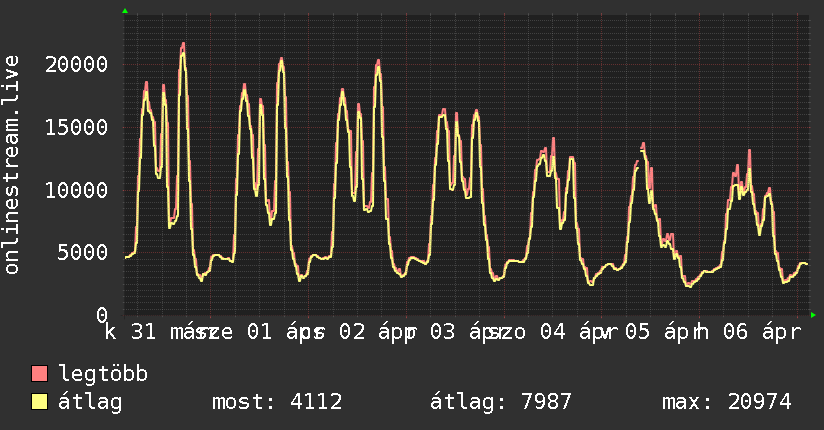Viewport: 824px width, 430px height.
Task: Click the most: 4112 value
Action: click(x=277, y=402)
